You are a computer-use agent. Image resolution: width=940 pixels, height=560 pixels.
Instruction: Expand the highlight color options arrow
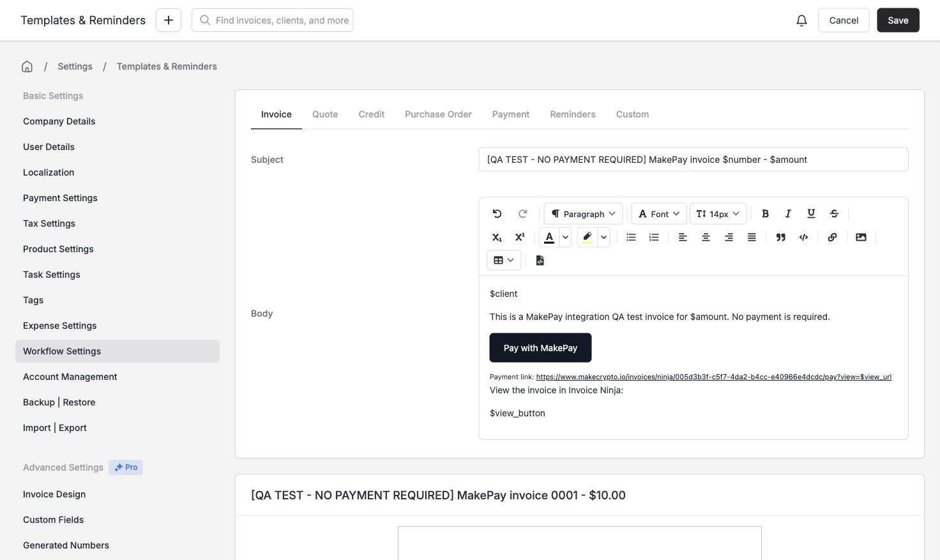tap(603, 238)
